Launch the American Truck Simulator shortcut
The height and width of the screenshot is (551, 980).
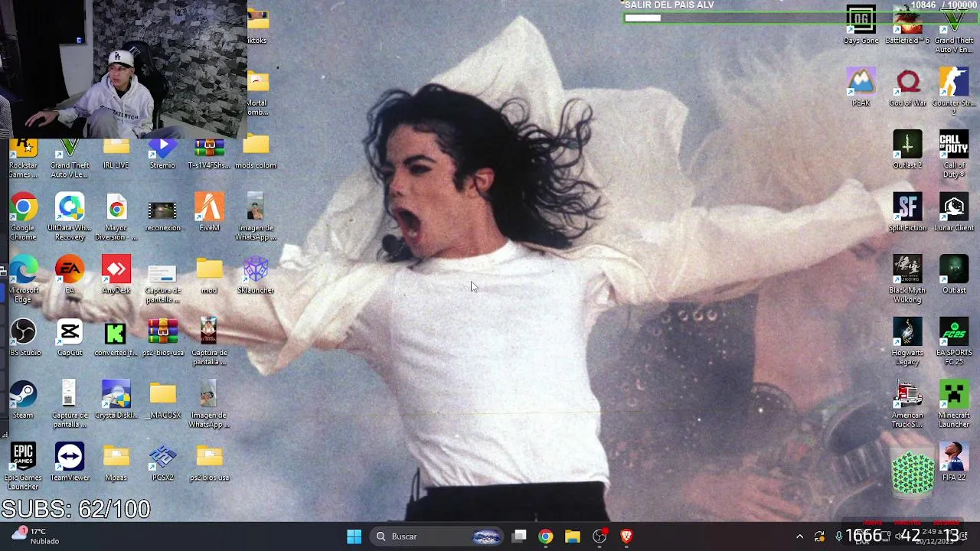point(907,405)
